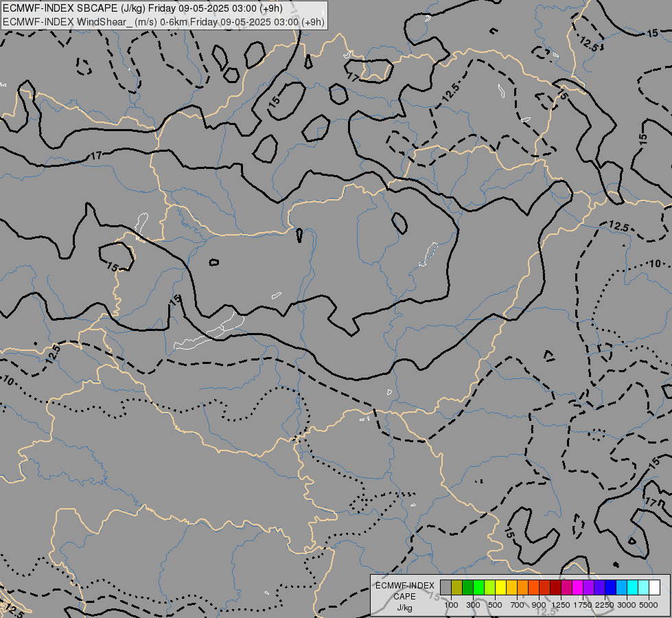Click the golden amber legend swatch
The width and height of the screenshot is (672, 618).
tap(511, 587)
